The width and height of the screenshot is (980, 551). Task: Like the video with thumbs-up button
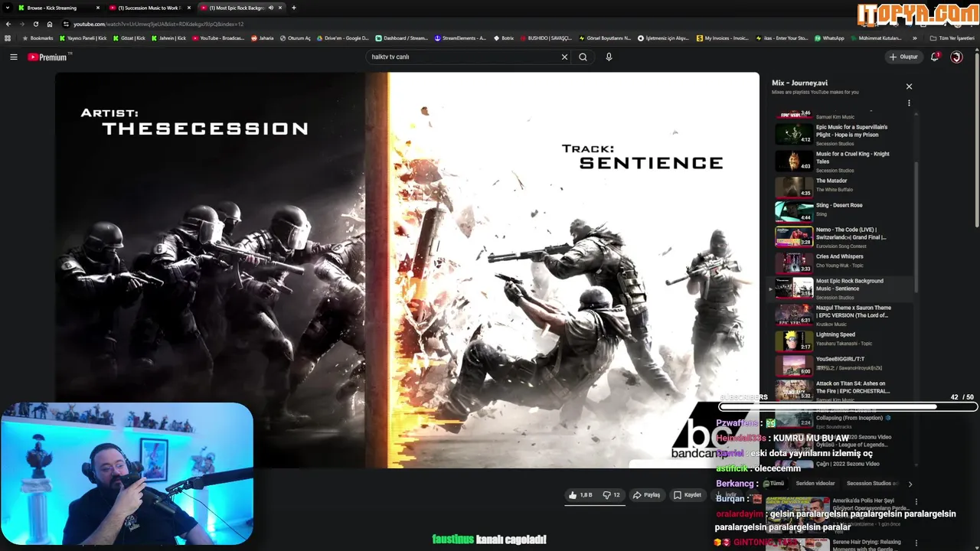click(580, 495)
